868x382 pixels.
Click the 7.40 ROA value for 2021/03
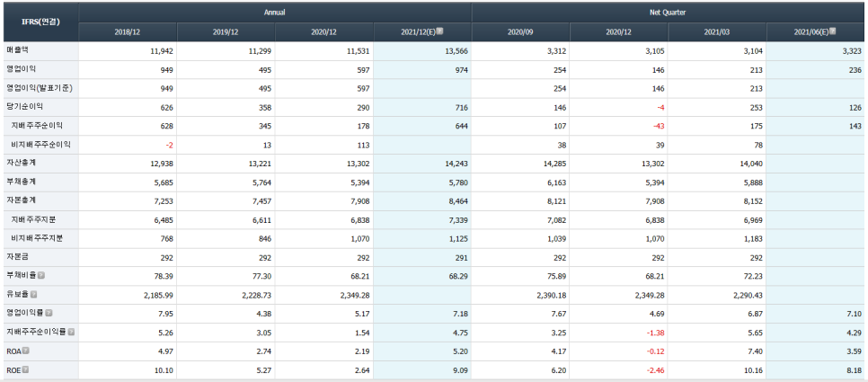[756, 351]
